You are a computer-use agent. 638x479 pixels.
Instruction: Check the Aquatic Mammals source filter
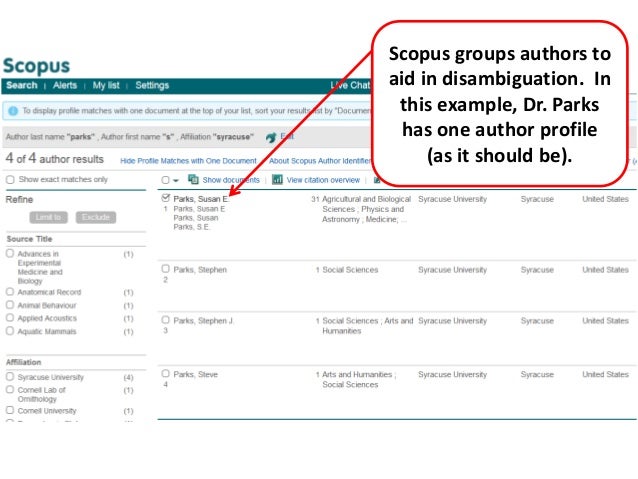click(10, 331)
